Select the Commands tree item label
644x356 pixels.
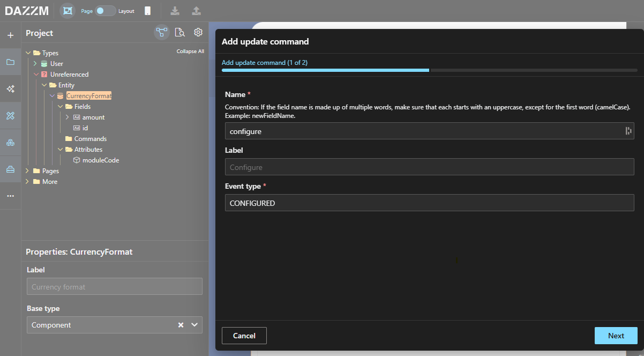point(91,139)
